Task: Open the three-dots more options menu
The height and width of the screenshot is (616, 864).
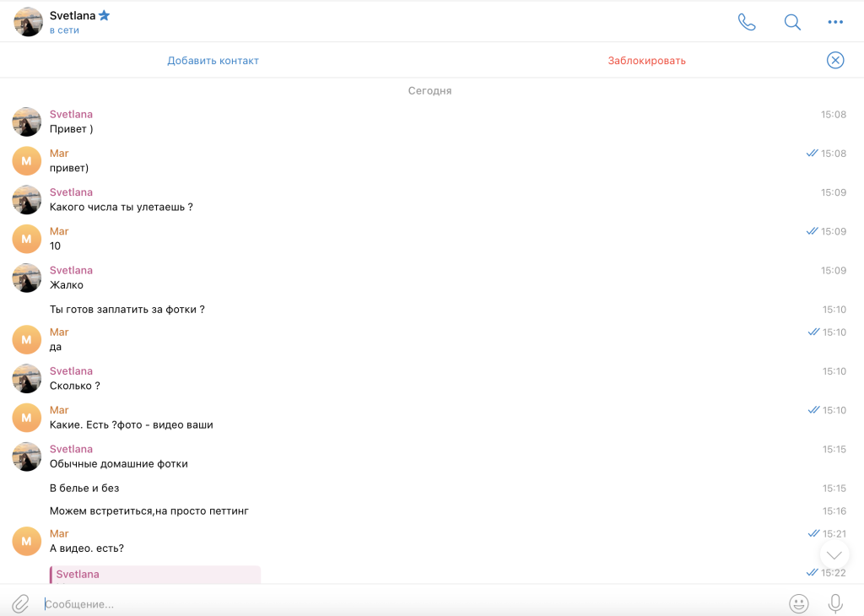Action: tap(835, 22)
